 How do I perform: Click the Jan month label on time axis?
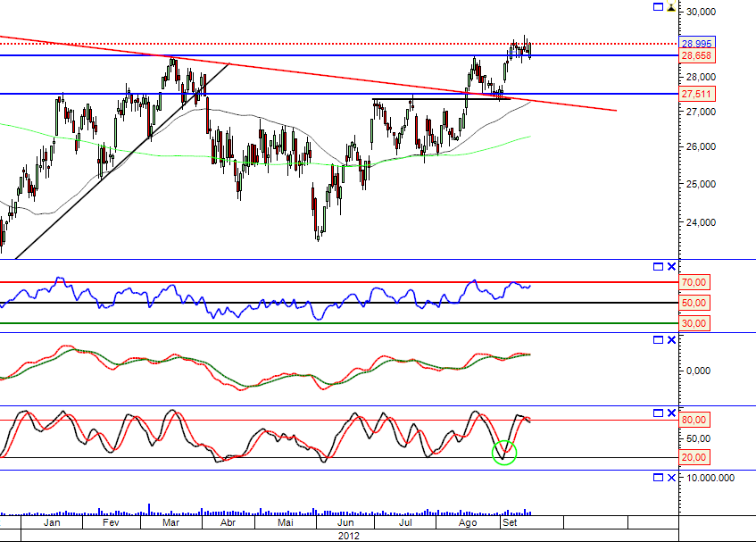point(52,522)
